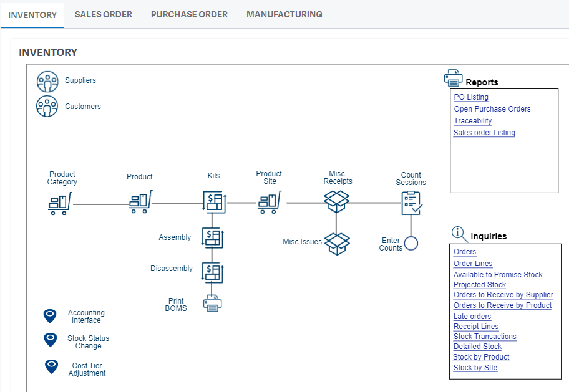Screen dimensions: 569x392
Task: Open the Accounting Interface
Action: coord(50,315)
